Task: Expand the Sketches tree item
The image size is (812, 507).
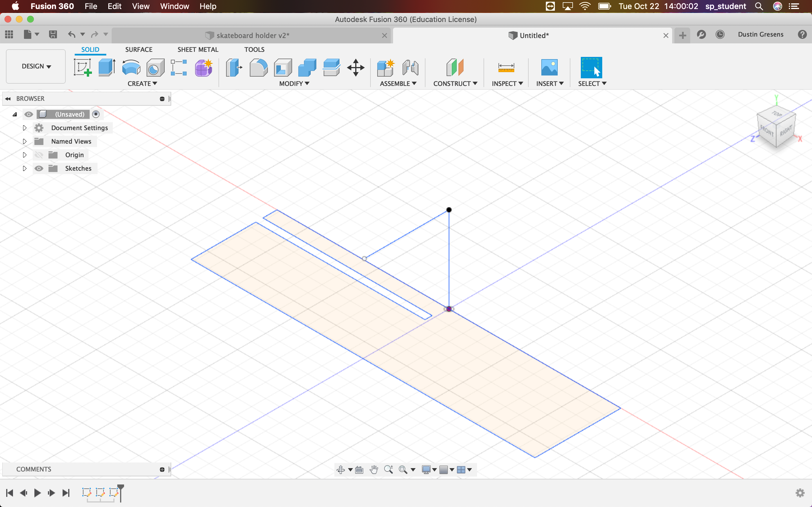Action: coord(24,168)
